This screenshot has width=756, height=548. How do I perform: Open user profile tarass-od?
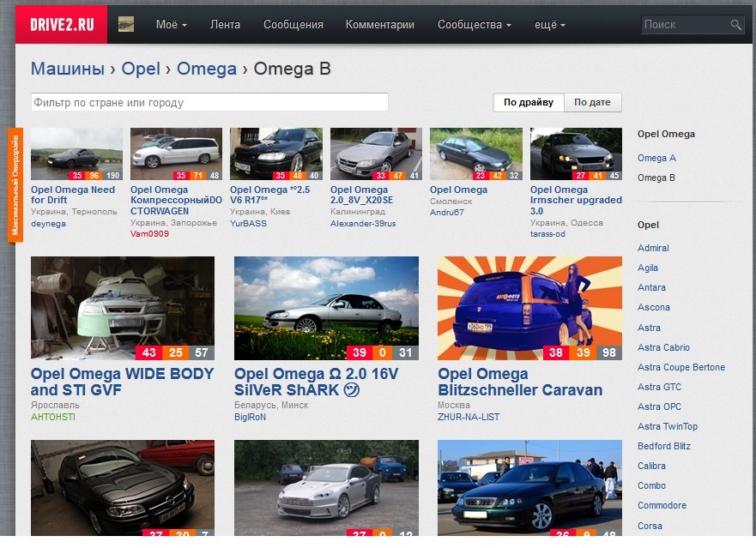tap(547, 234)
